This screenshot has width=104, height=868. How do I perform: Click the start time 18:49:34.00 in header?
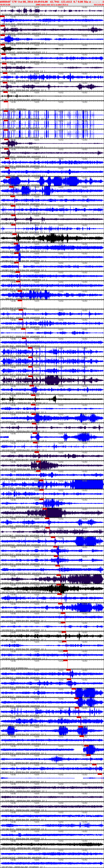coord(5,4)
